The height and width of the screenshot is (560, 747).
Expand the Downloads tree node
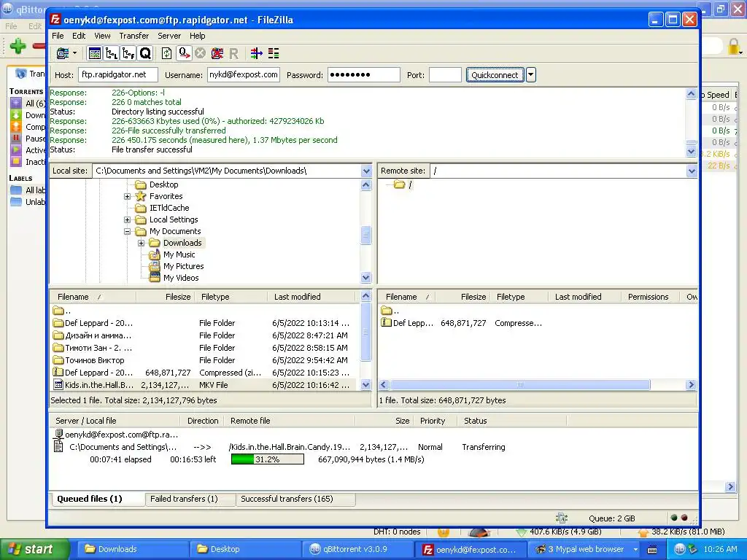tap(141, 243)
